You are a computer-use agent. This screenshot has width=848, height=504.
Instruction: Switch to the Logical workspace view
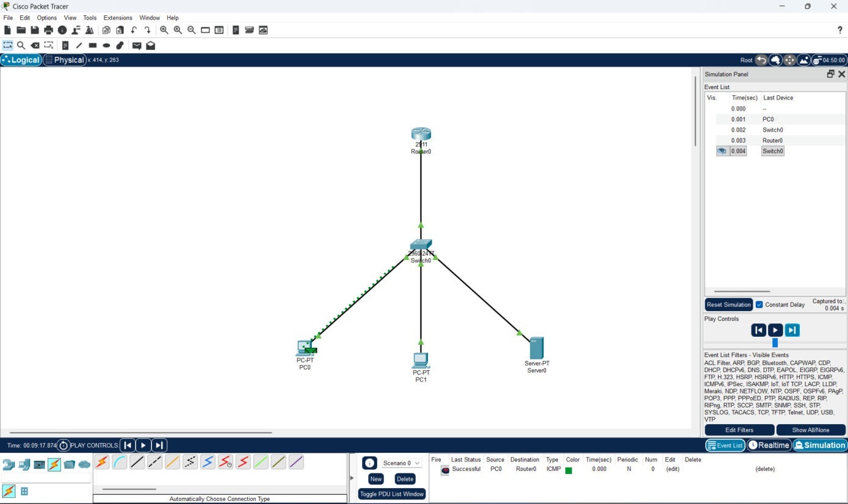coord(21,60)
